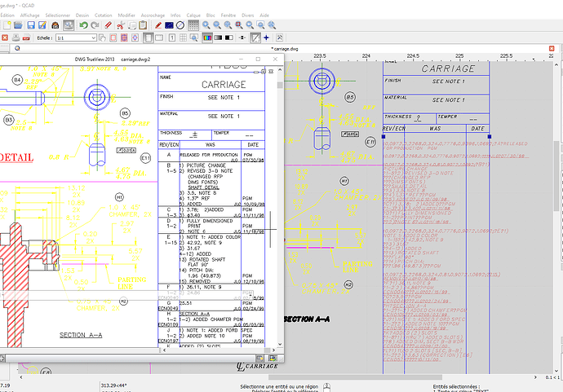Click rightmost status icon in DWG TrueView
This screenshot has height=392, width=563.
pos(273,359)
